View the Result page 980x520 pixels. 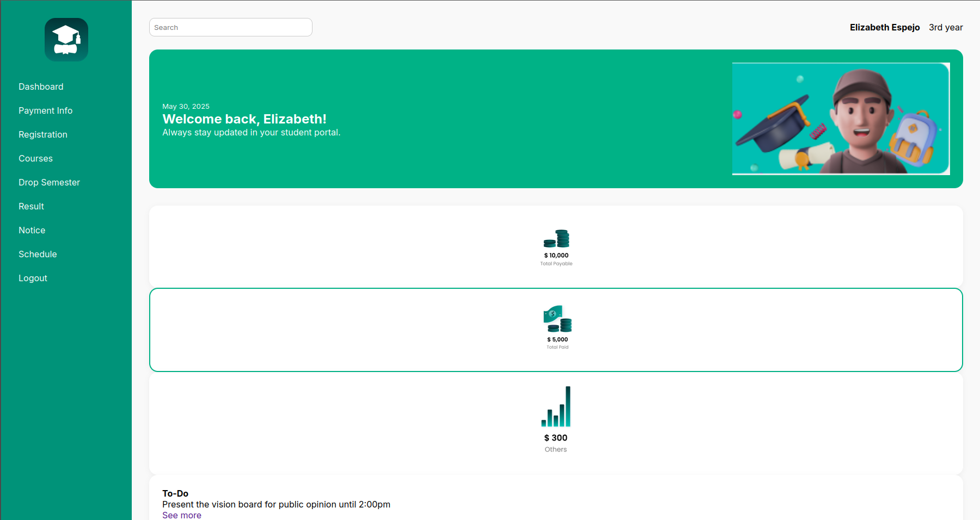pyautogui.click(x=31, y=206)
